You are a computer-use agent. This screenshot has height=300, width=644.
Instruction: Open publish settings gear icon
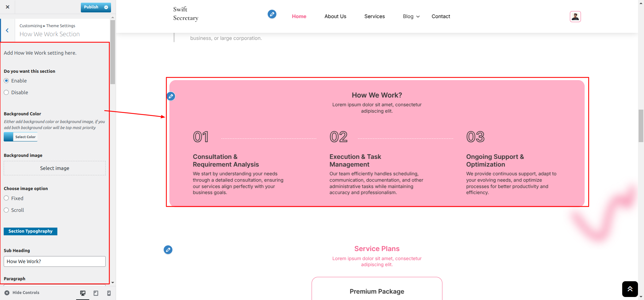(106, 7)
